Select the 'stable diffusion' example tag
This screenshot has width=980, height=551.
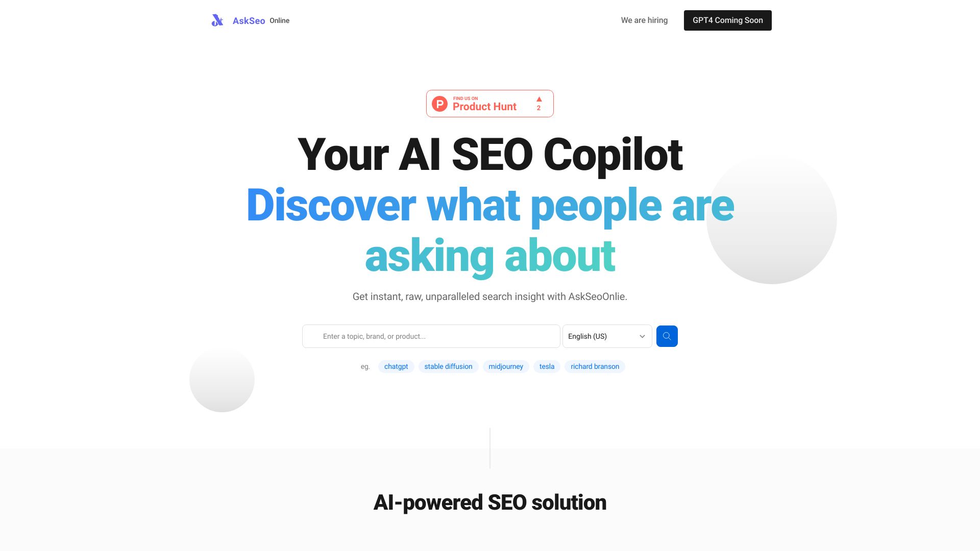coord(448,366)
